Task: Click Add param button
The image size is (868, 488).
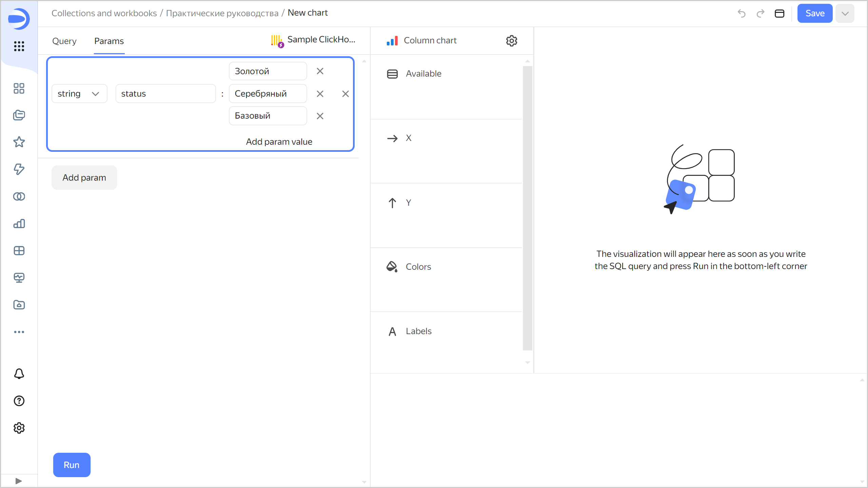Action: click(84, 178)
